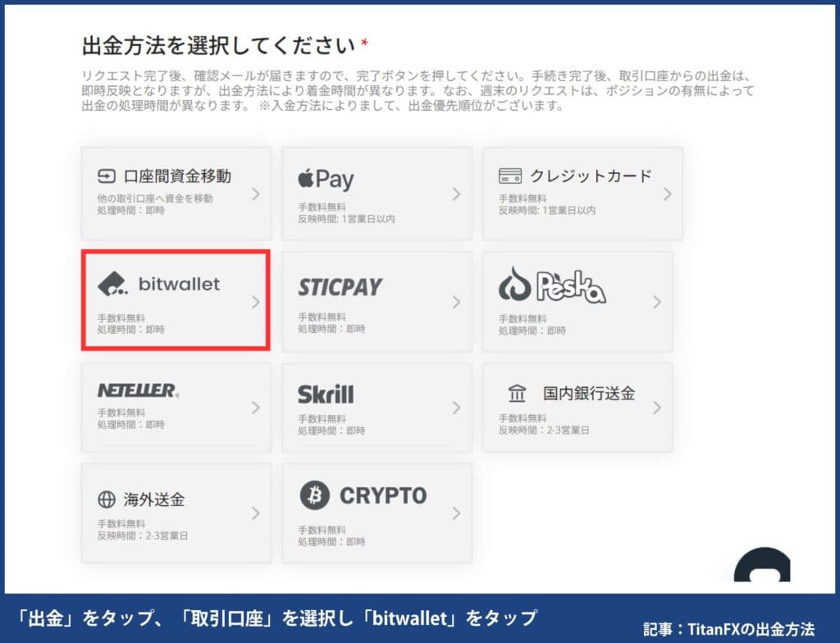Click the bank building icon for 国内銀行送金

point(517,394)
